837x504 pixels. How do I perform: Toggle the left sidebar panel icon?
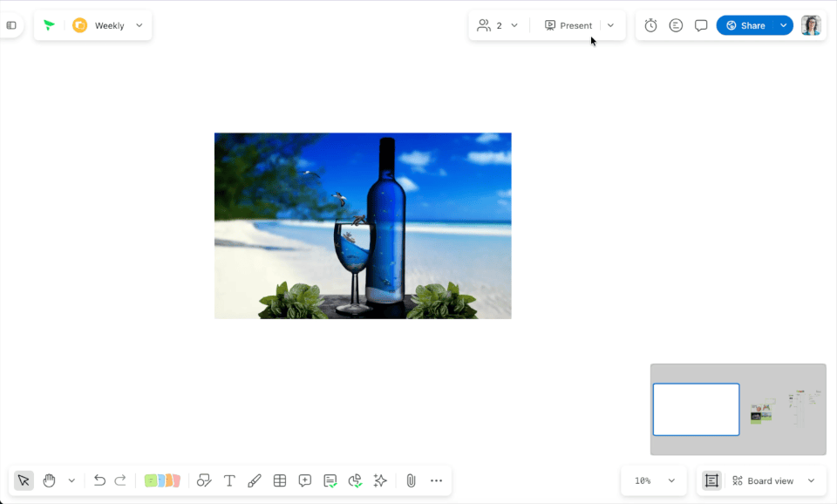pos(11,25)
